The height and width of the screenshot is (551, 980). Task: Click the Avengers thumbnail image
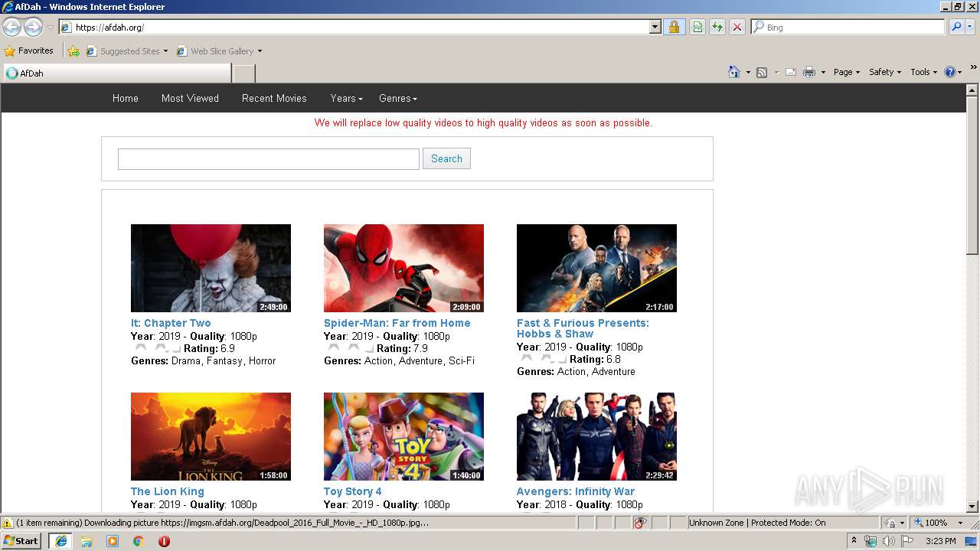(596, 436)
